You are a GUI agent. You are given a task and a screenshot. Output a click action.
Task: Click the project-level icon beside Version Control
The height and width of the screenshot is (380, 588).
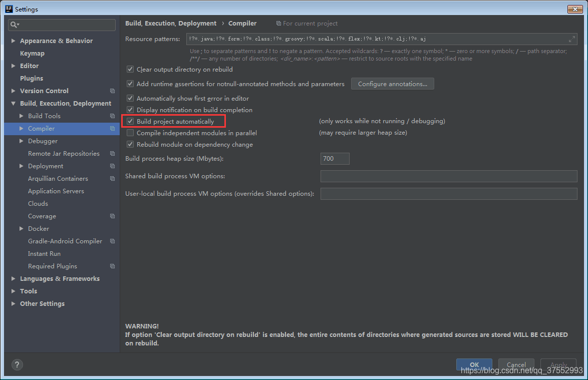pyautogui.click(x=112, y=91)
